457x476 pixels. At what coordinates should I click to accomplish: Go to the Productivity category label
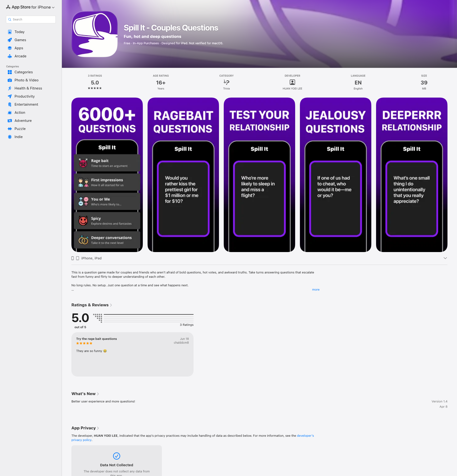(x=25, y=96)
